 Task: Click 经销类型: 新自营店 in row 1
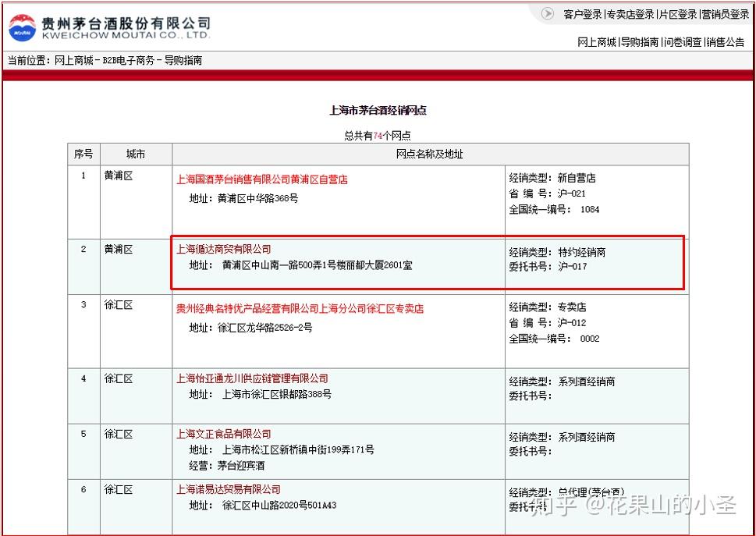pyautogui.click(x=552, y=178)
